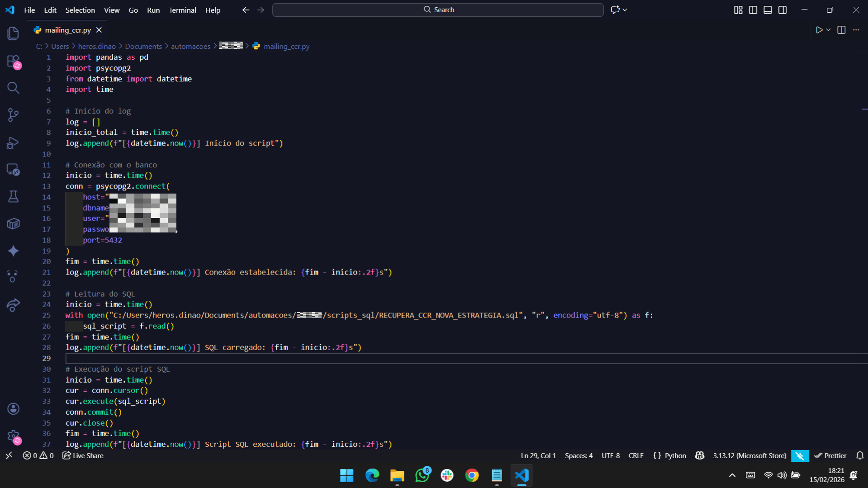Open the Live Share activity bar icon
868x488 pixels.
click(13, 305)
